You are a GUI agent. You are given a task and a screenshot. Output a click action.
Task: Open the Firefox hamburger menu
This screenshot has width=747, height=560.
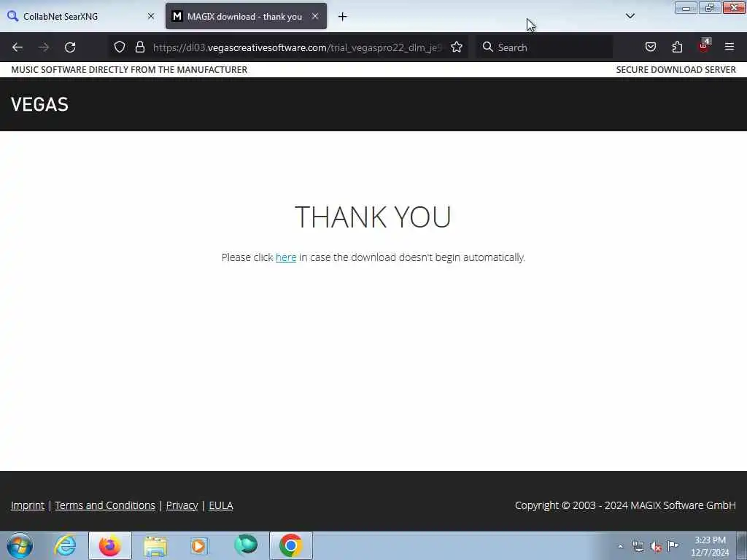click(729, 47)
